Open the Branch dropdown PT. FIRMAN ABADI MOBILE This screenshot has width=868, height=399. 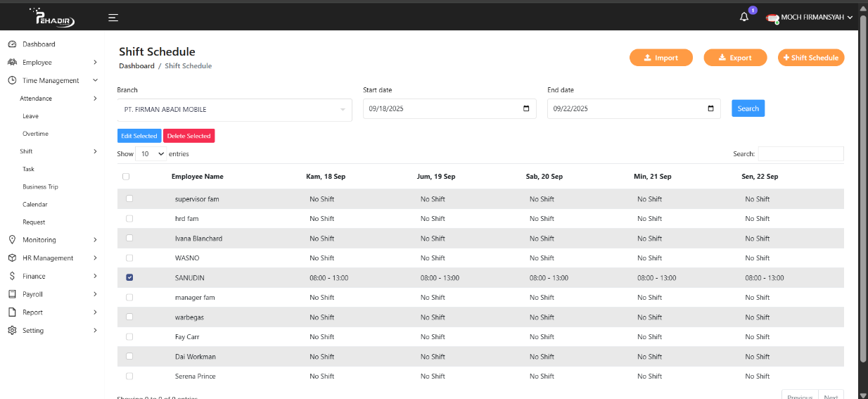coord(235,110)
